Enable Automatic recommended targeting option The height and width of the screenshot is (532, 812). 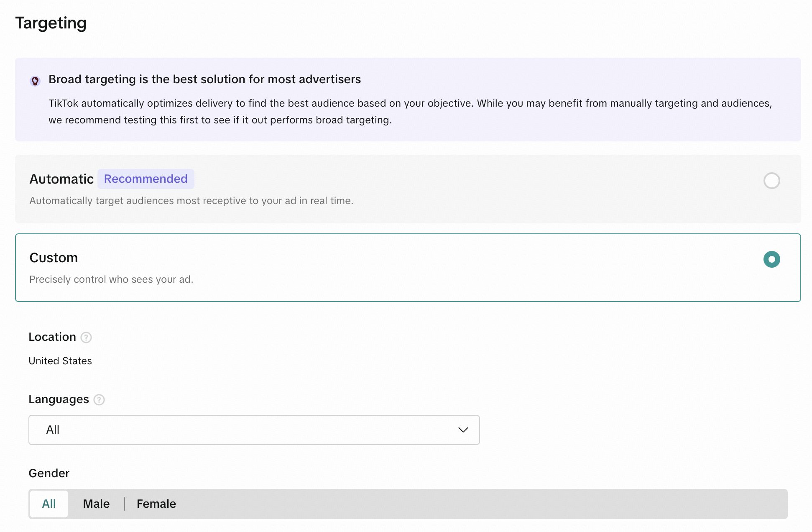[771, 181]
